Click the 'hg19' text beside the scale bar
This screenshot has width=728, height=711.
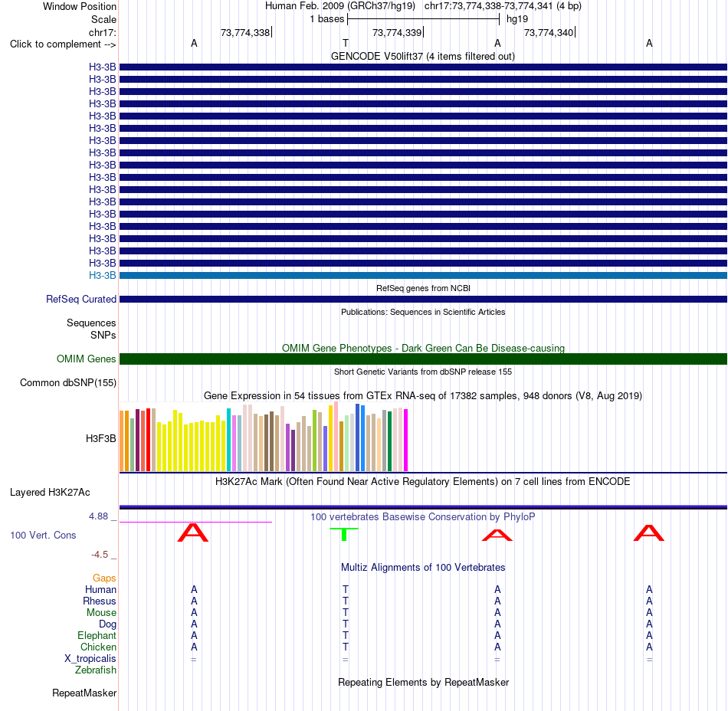(517, 19)
